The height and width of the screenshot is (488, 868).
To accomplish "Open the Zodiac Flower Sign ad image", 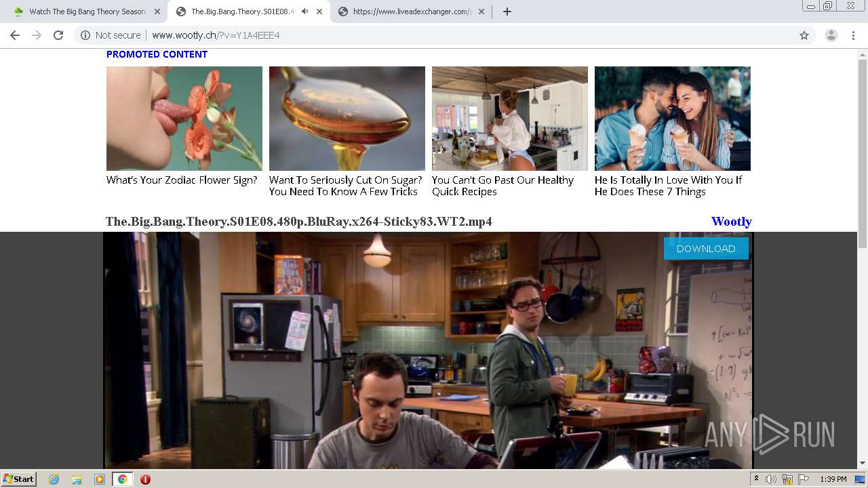I will click(x=184, y=119).
